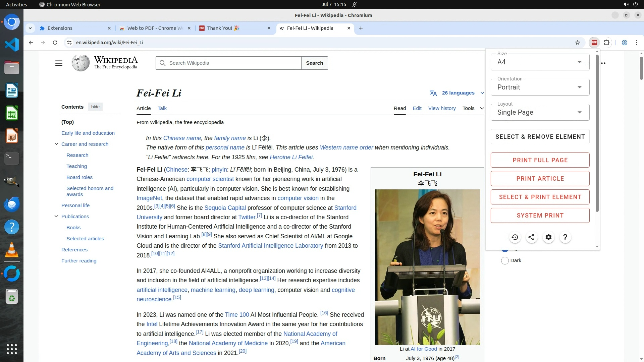Switch to the Talk tab

(162, 108)
